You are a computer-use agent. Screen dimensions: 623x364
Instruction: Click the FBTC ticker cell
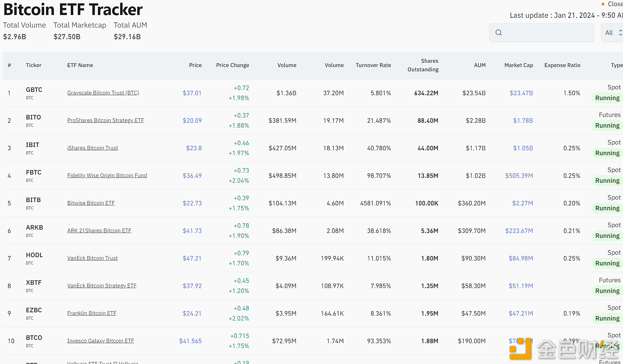click(x=34, y=175)
